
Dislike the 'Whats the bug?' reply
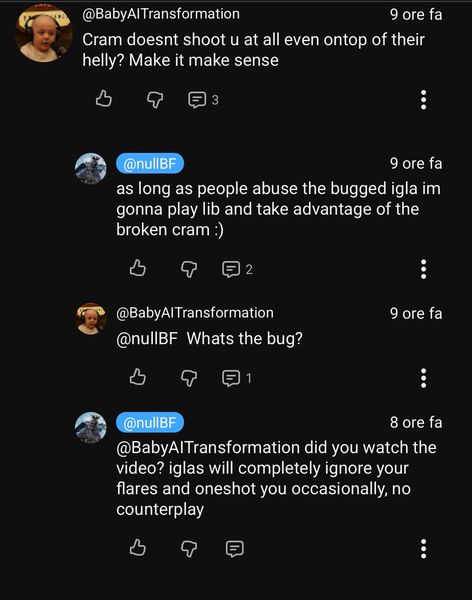pos(189,378)
